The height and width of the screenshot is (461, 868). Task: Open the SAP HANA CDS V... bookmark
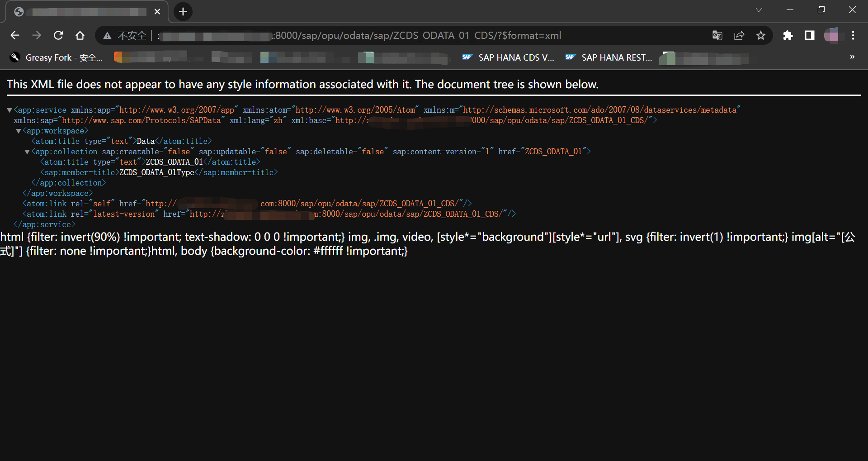[508, 57]
